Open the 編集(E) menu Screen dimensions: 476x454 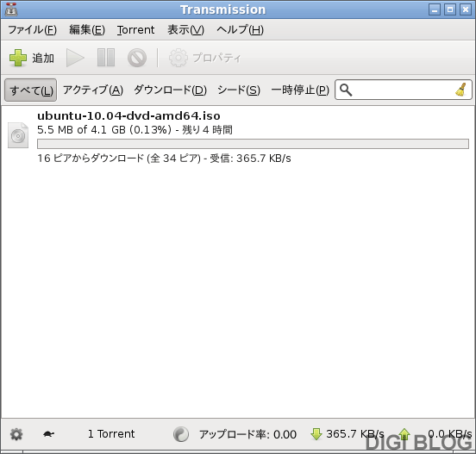(x=87, y=29)
